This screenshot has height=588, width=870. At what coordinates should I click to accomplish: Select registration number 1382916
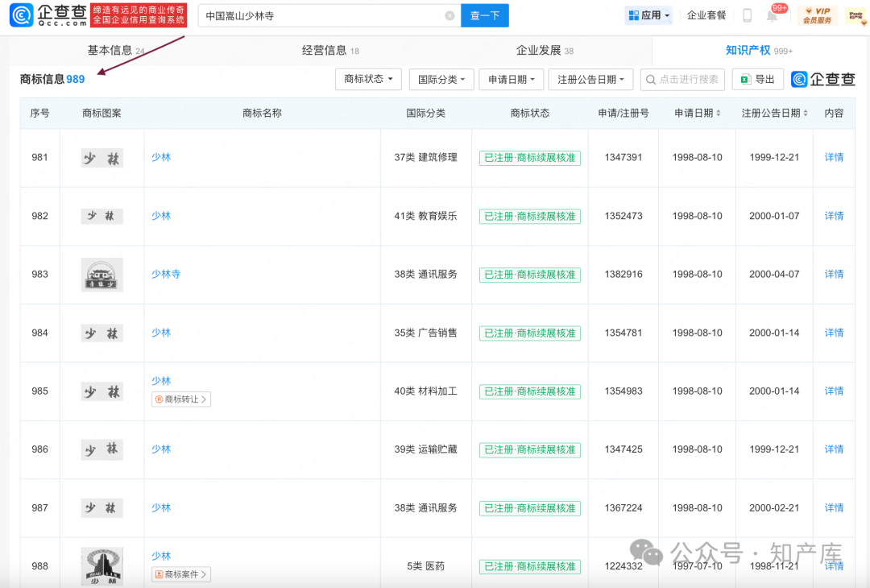click(623, 274)
